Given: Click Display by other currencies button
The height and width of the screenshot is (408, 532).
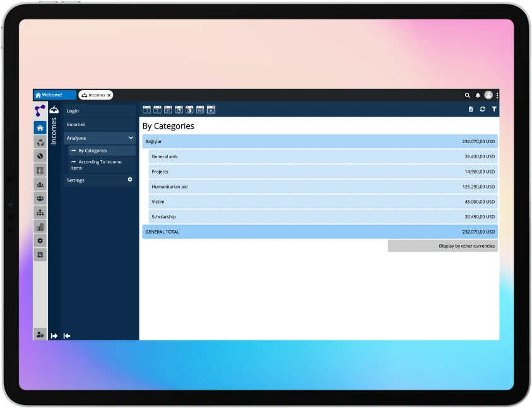Looking at the screenshot, I should (442, 246).
